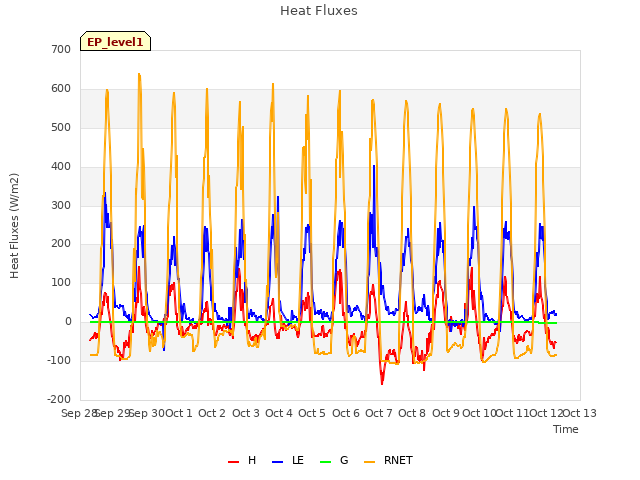
Task: Select the 400 y-axis tick label
Action: click(x=61, y=166)
